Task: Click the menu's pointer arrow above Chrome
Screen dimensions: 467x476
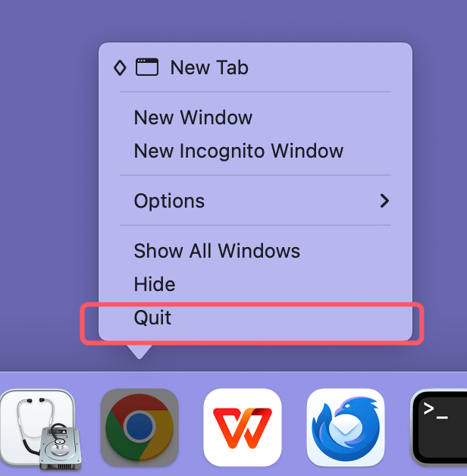Action: coord(139,350)
